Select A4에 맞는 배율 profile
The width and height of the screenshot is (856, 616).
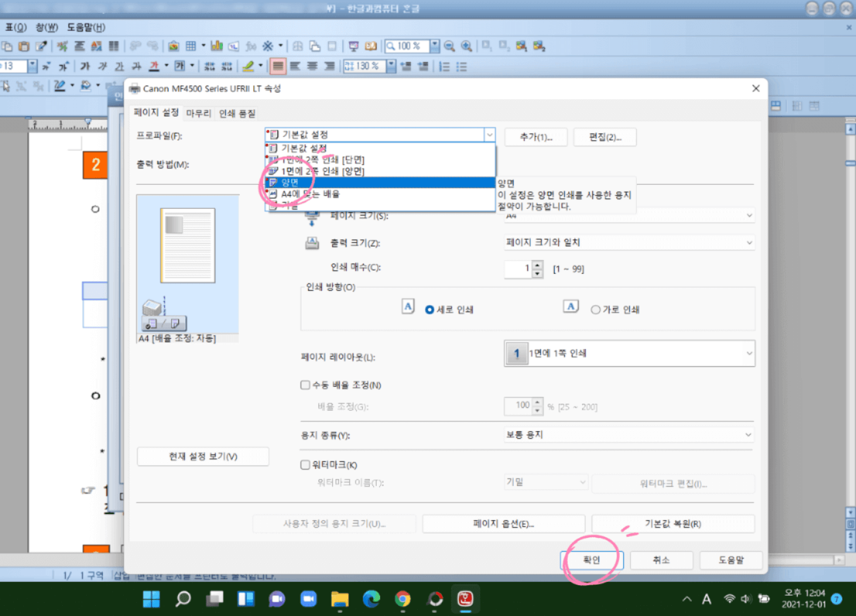381,194
